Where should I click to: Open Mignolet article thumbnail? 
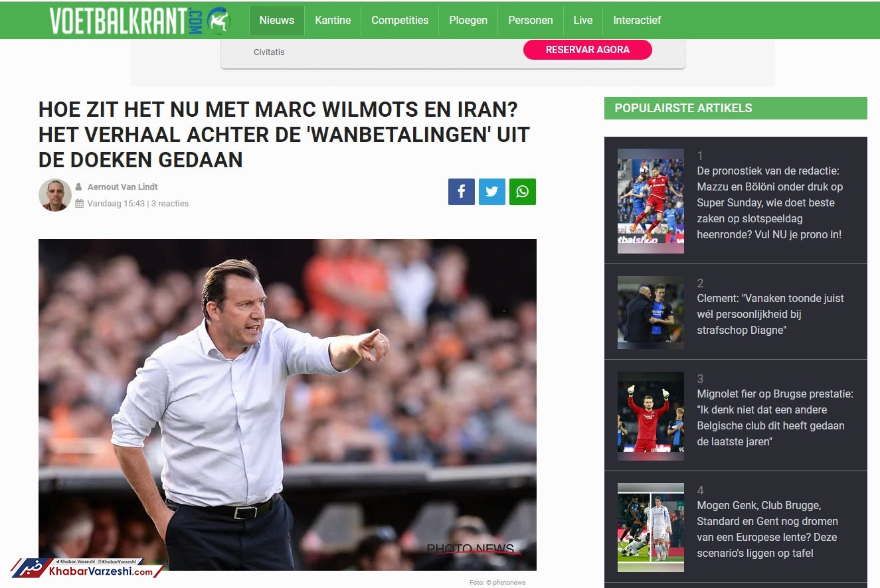[651, 415]
